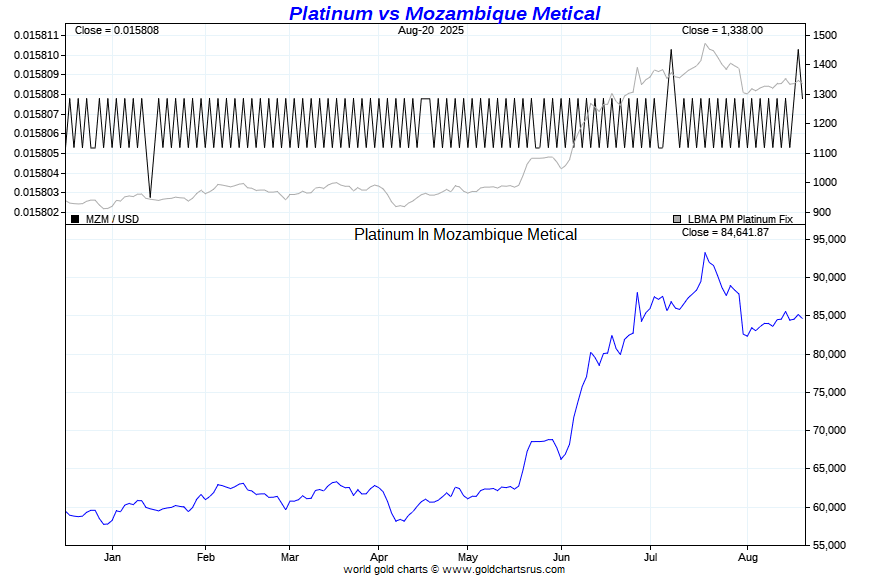The height and width of the screenshot is (575, 890).
Task: Click the 75,000 right axis value
Action: (x=829, y=392)
